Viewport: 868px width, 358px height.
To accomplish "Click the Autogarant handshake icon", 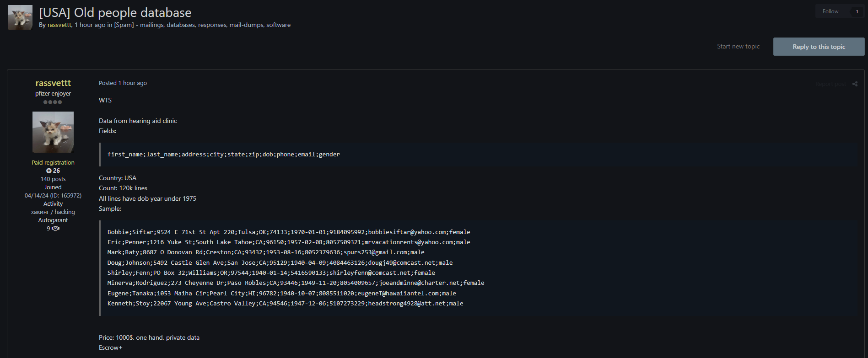I will pos(56,229).
